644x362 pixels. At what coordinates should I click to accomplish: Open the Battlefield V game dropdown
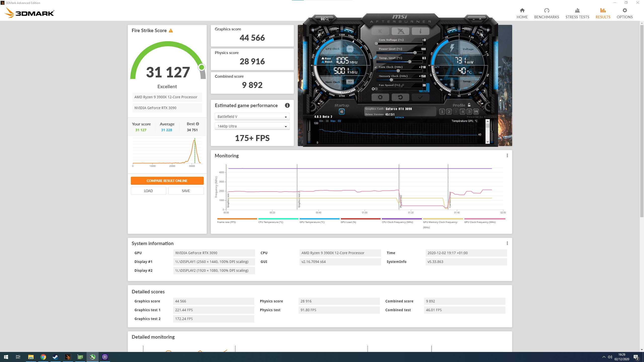[252, 117]
